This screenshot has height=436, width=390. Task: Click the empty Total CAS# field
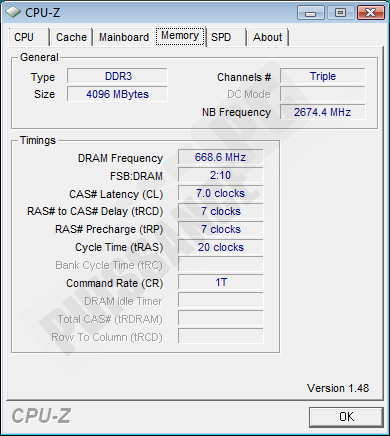221,318
